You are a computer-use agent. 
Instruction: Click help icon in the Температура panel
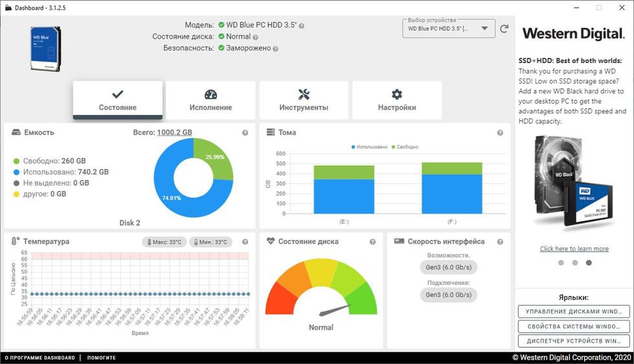245,242
